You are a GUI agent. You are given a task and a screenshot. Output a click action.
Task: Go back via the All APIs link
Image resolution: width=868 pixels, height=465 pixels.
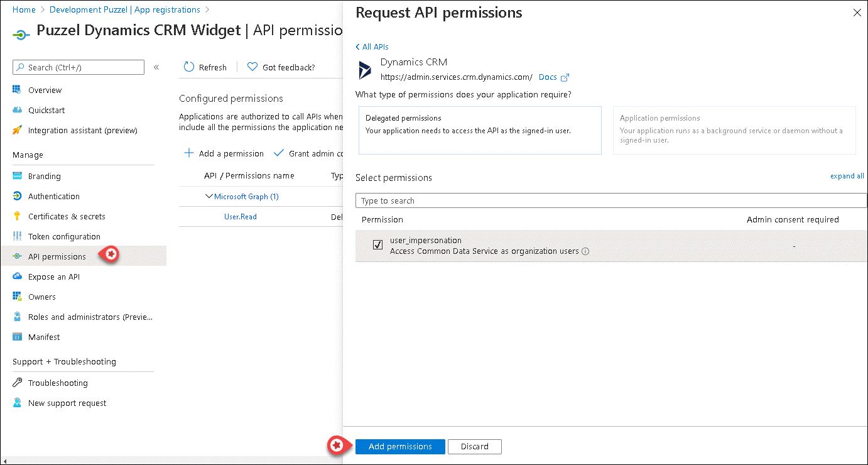pyautogui.click(x=372, y=47)
